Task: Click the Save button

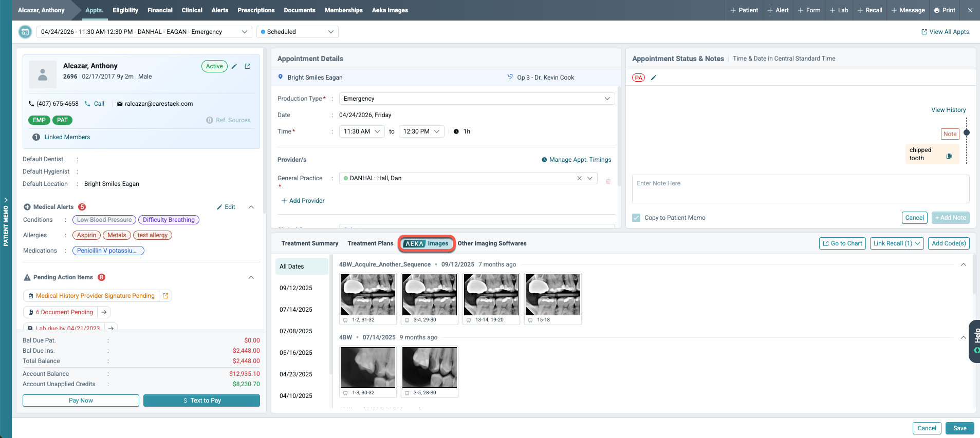Action: pyautogui.click(x=959, y=428)
